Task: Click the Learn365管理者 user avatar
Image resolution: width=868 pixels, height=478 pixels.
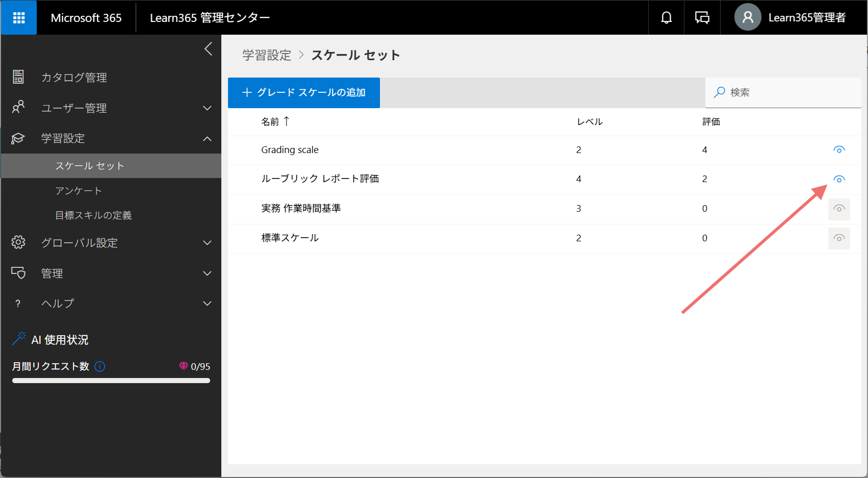Action: 748,17
